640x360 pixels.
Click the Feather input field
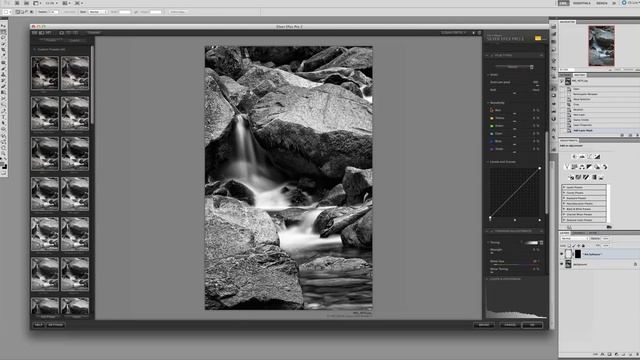[54, 12]
